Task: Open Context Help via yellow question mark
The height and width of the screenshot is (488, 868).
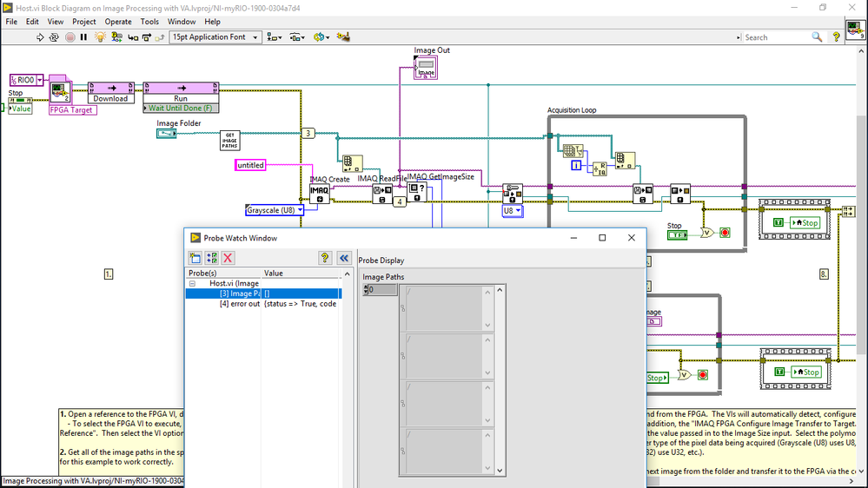Action: [x=837, y=37]
